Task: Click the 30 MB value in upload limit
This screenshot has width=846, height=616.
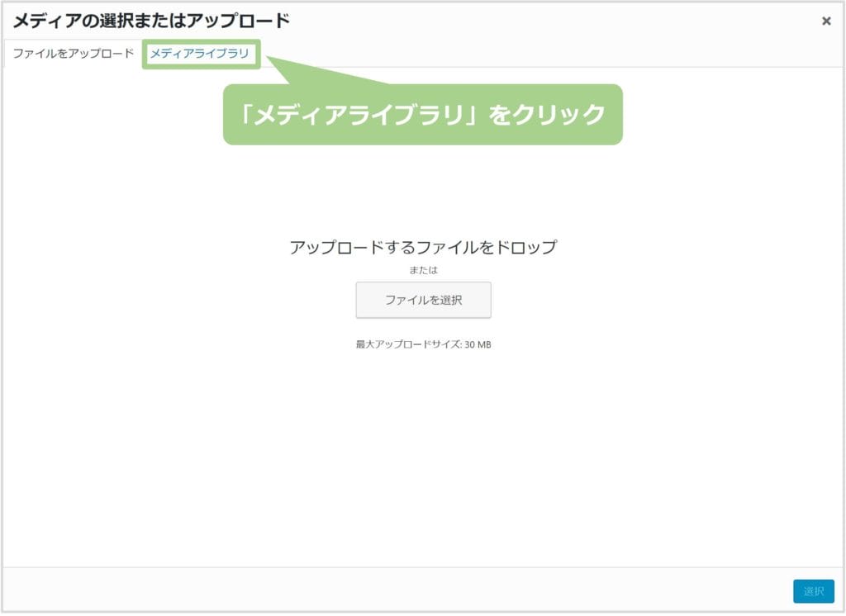Action: pyautogui.click(x=478, y=344)
